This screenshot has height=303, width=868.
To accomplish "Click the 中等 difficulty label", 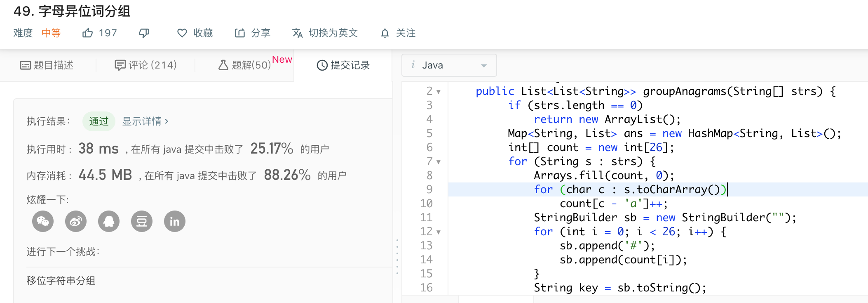I will pyautogui.click(x=51, y=33).
